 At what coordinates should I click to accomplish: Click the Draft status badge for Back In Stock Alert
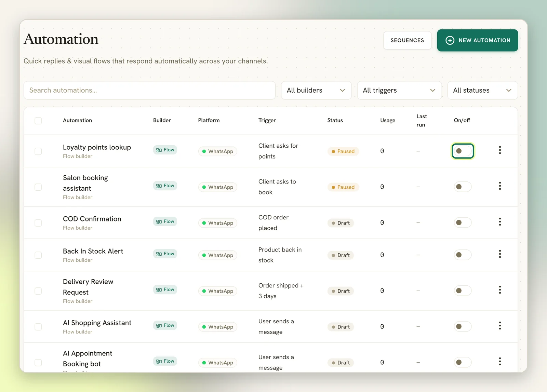[x=341, y=255]
